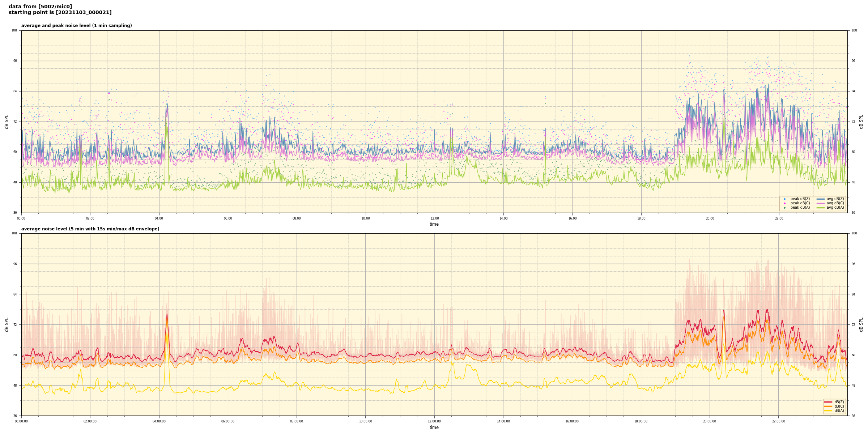Click the right 'dB SPL' label of lower chart

(861, 324)
